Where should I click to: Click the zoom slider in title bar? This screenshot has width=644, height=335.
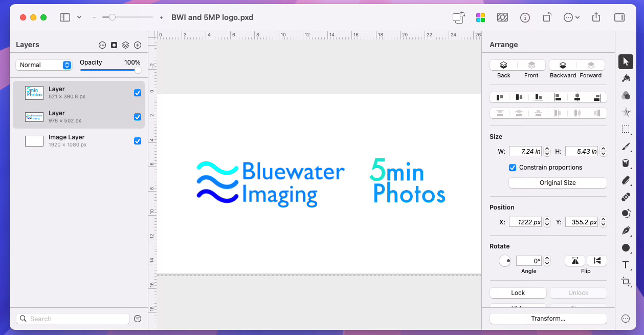(x=128, y=17)
